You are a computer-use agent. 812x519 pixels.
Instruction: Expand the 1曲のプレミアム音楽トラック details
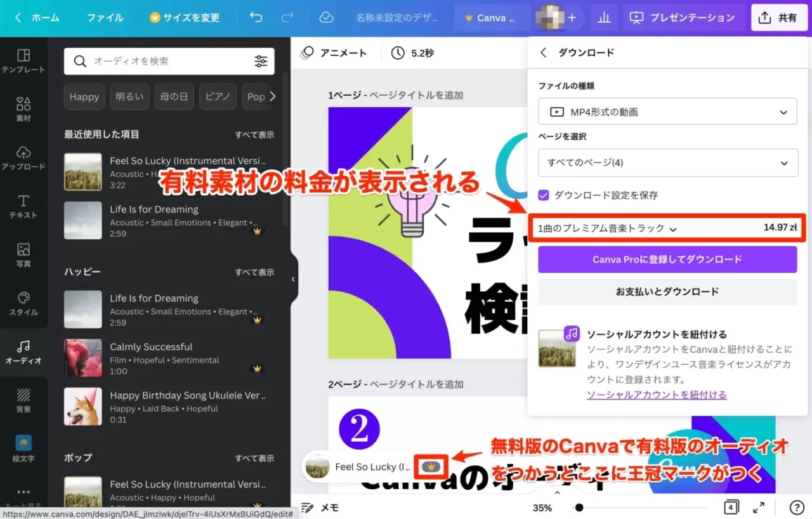pos(673,229)
